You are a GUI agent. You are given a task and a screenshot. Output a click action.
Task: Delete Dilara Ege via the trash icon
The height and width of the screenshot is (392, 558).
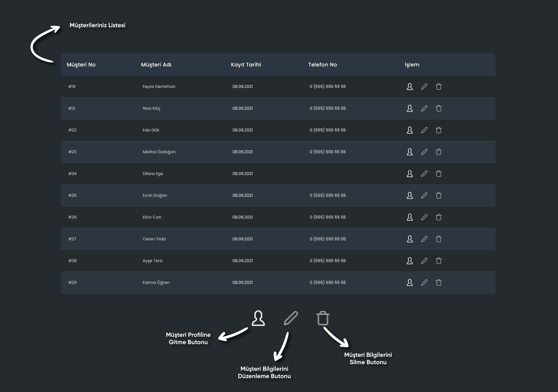pos(439,173)
